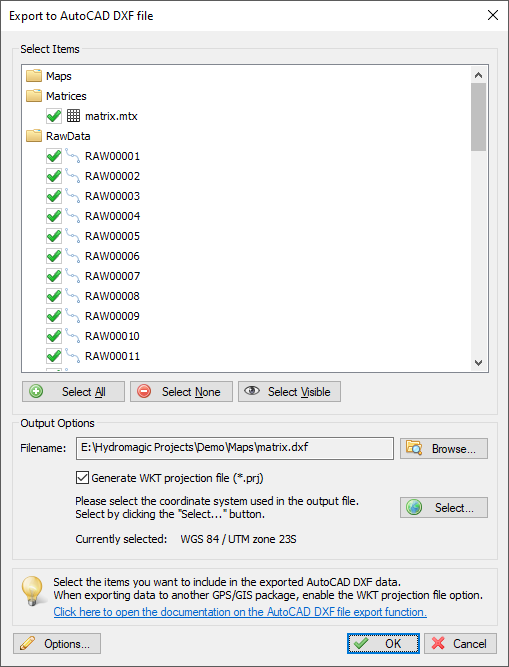The width and height of the screenshot is (509, 667).
Task: Click the RAW00006 track line icon
Action: 72,256
